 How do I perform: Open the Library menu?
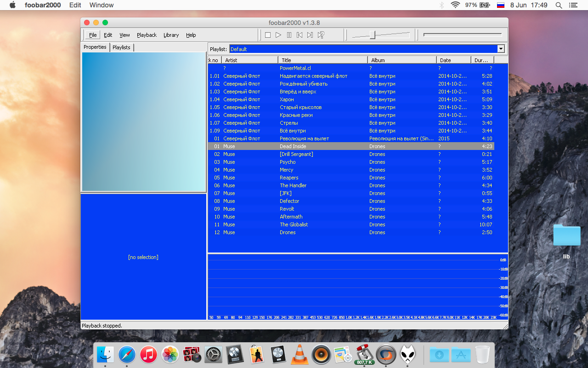[171, 35]
